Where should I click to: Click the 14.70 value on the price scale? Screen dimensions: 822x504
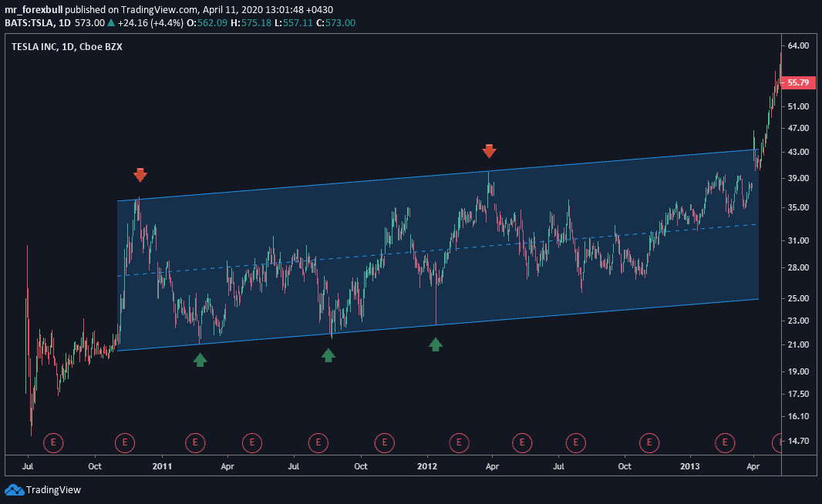pos(798,442)
